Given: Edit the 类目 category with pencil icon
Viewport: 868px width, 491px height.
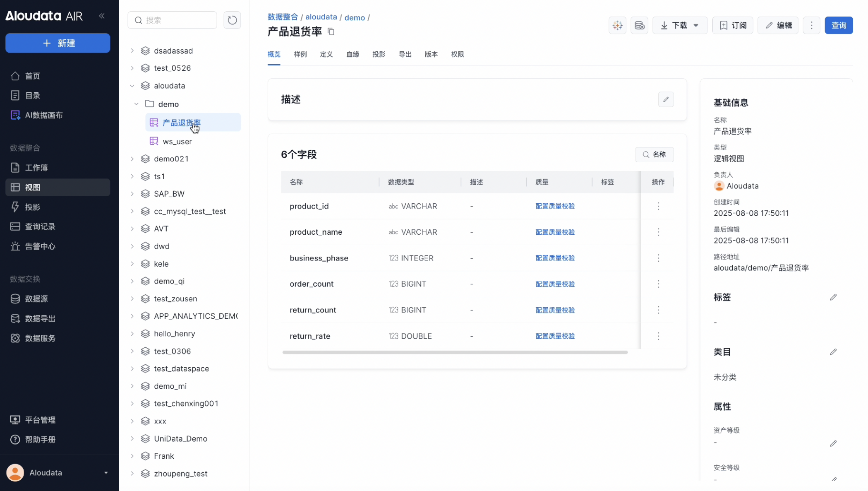Looking at the screenshot, I should (833, 352).
